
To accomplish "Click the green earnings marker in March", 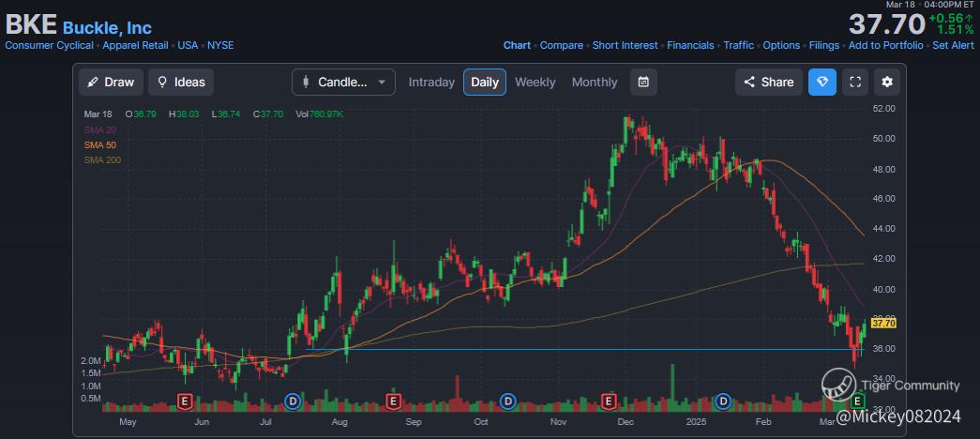I will click(x=858, y=401).
